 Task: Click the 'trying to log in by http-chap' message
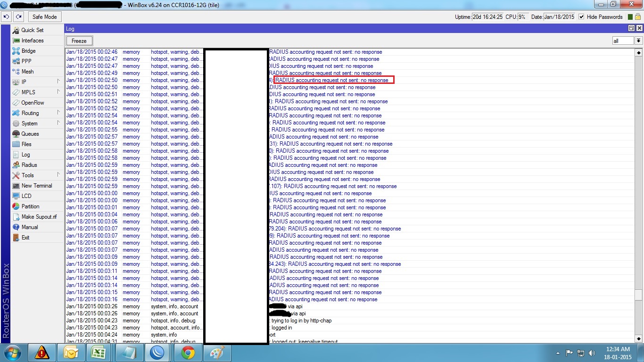point(301,321)
